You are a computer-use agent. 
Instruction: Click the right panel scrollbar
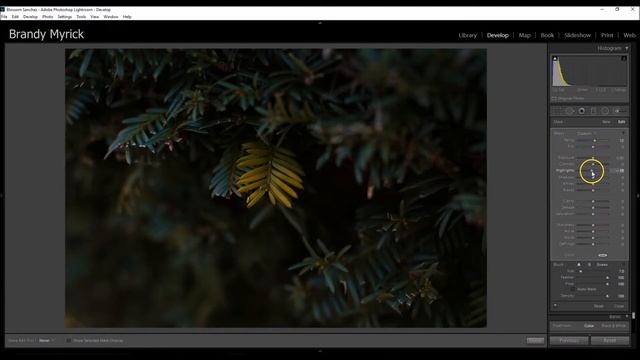point(633,316)
